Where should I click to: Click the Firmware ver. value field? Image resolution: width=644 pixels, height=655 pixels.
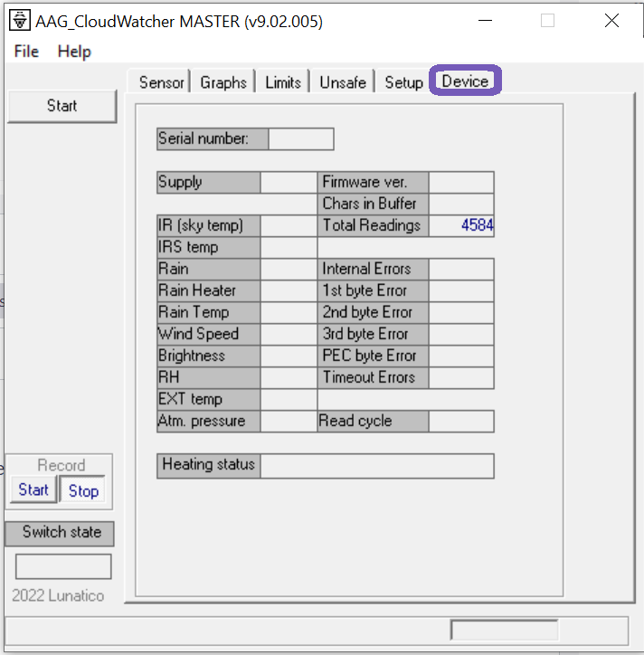click(x=461, y=183)
